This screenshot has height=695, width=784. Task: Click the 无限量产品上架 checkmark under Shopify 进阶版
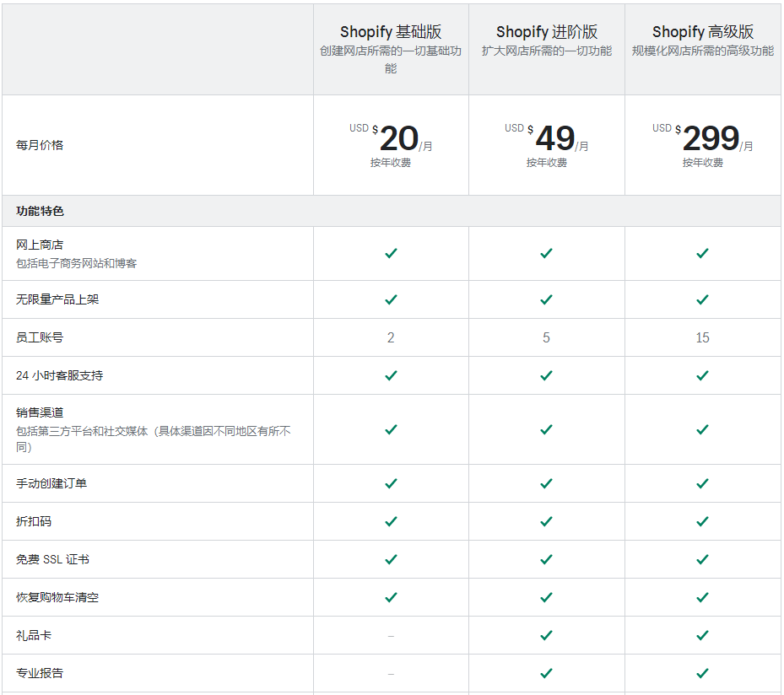[546, 299]
